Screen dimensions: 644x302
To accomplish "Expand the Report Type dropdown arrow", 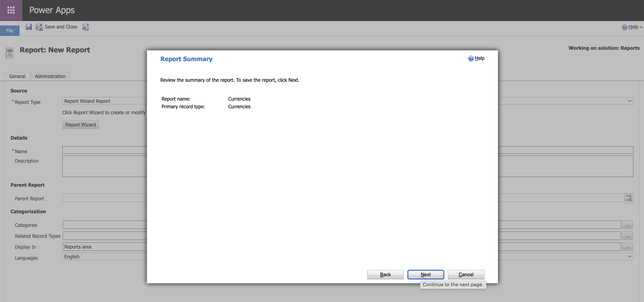I will (x=630, y=101).
